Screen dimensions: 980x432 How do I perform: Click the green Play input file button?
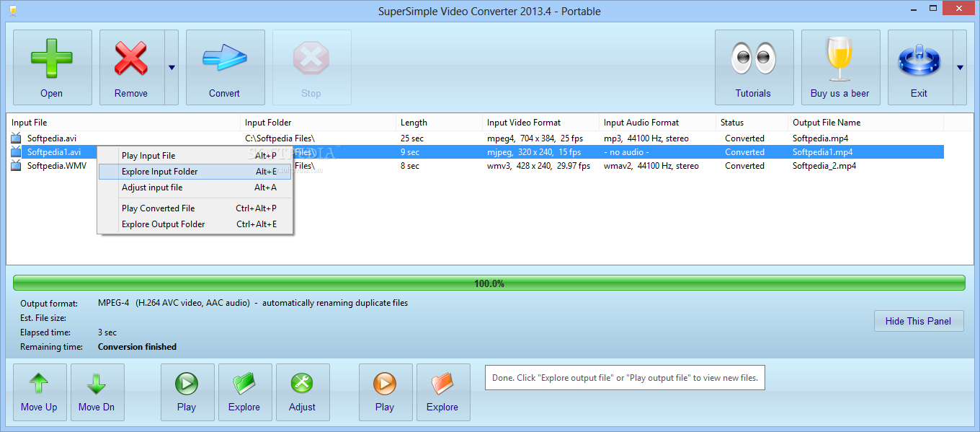tap(187, 392)
